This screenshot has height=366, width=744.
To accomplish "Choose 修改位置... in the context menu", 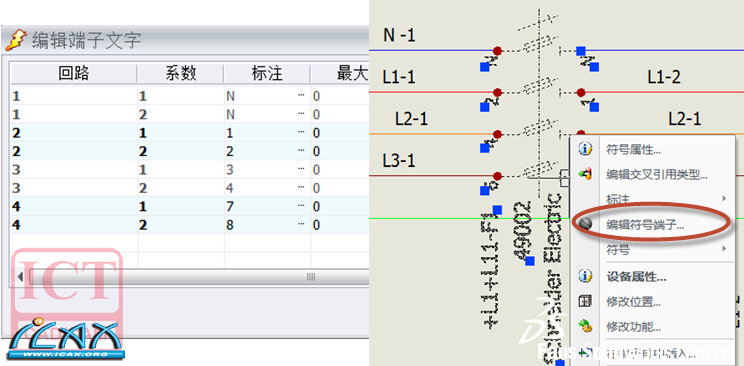I will click(633, 301).
